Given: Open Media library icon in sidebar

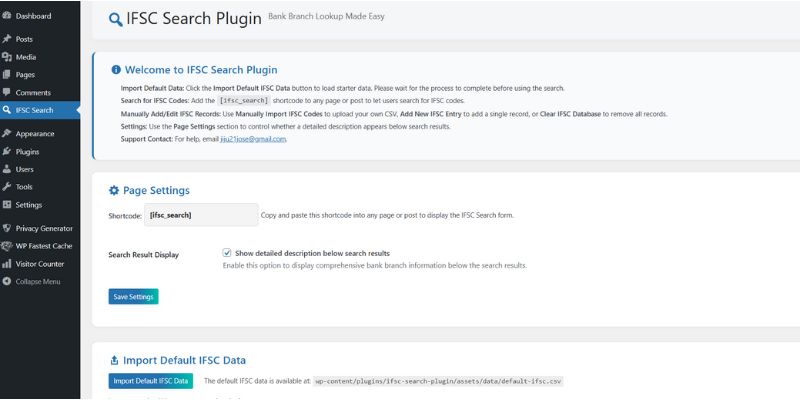Looking at the screenshot, I should (x=7, y=57).
